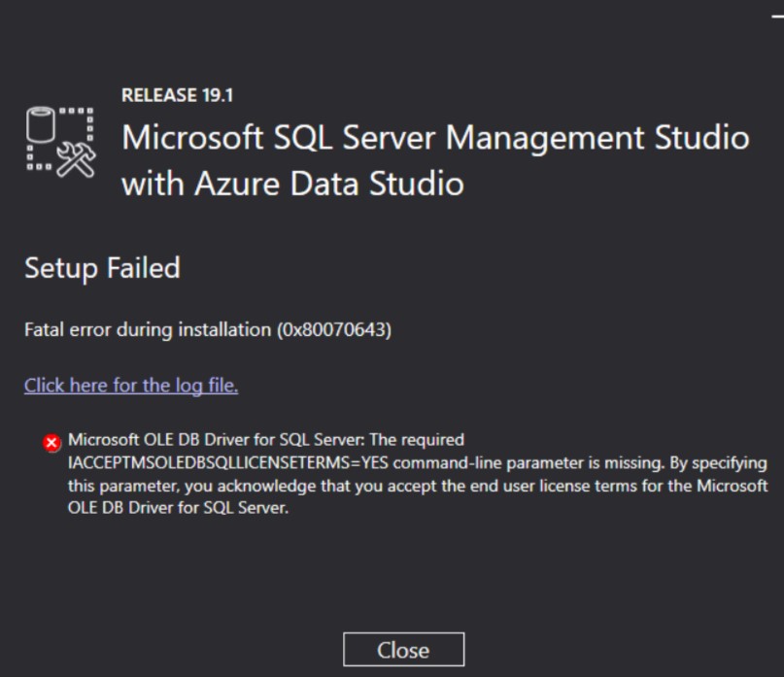Image resolution: width=784 pixels, height=677 pixels.
Task: Click the Microsoft SQL Server Management Studio title
Action: point(435,138)
